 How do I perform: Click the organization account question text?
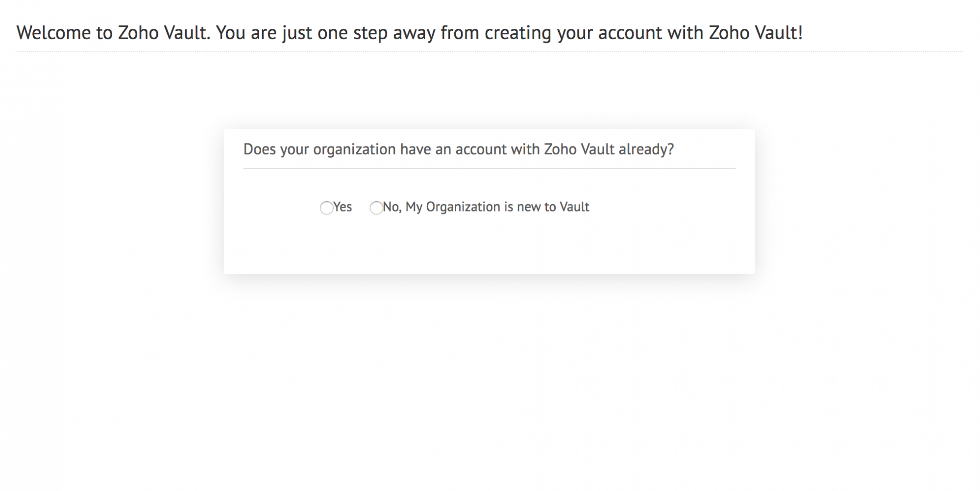click(458, 149)
